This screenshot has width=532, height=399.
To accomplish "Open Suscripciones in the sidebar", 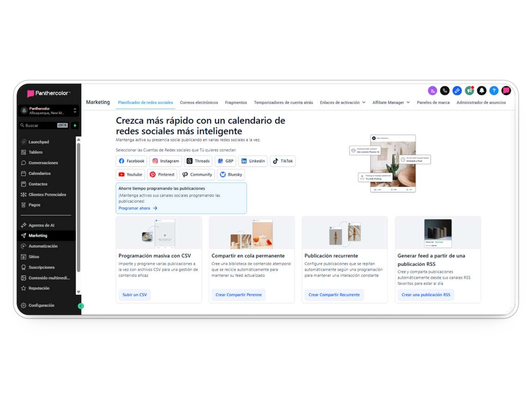I will [x=42, y=267].
